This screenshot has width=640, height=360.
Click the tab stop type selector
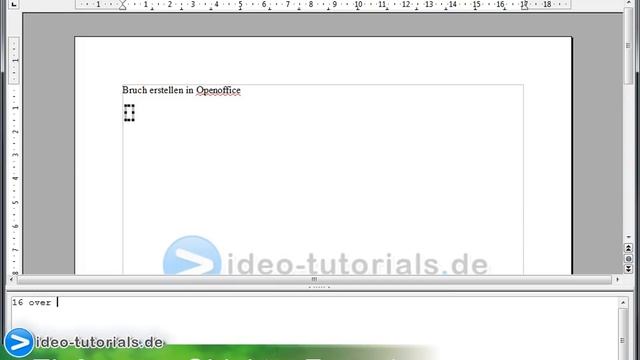coord(14,4)
